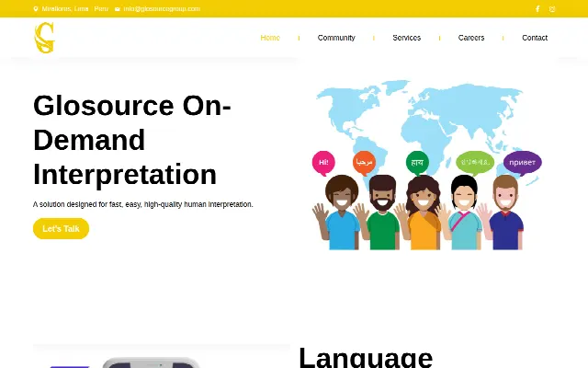Click the Miraflores, Lima address text
The width and height of the screenshot is (588, 368).
74,8
